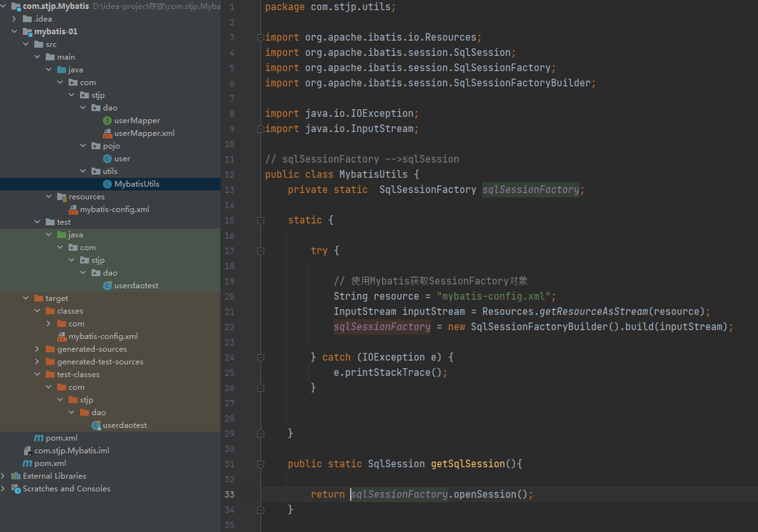The height and width of the screenshot is (532, 758).
Task: Click the Scratches and Consoles icon
Action: (x=16, y=488)
